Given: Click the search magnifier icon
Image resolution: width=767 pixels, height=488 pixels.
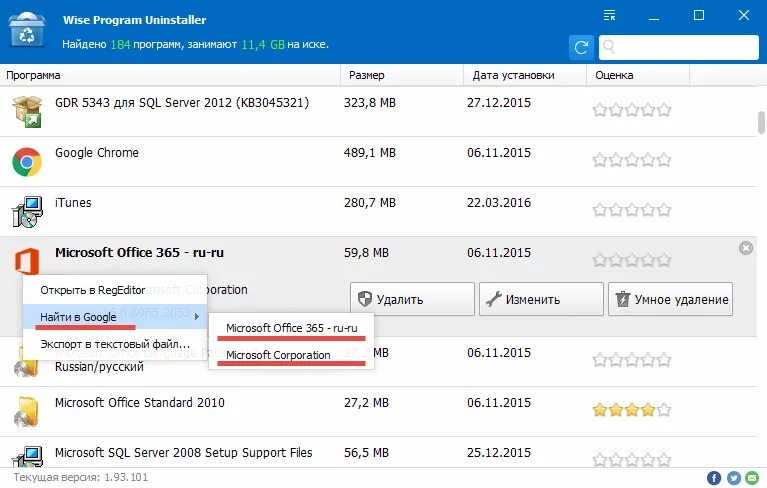Looking at the screenshot, I should tap(609, 46).
